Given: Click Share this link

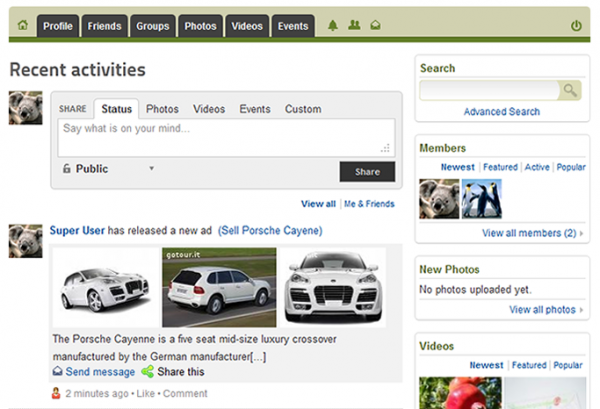Looking at the screenshot, I should (181, 372).
